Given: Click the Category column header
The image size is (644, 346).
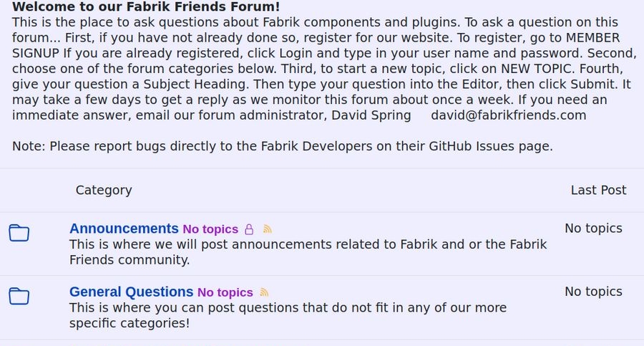Looking at the screenshot, I should pos(104,190).
